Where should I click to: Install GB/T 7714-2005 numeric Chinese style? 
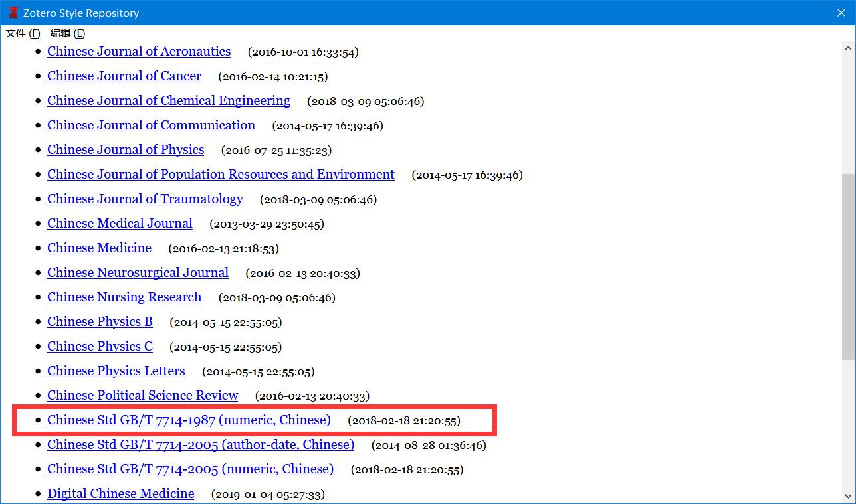pos(190,469)
